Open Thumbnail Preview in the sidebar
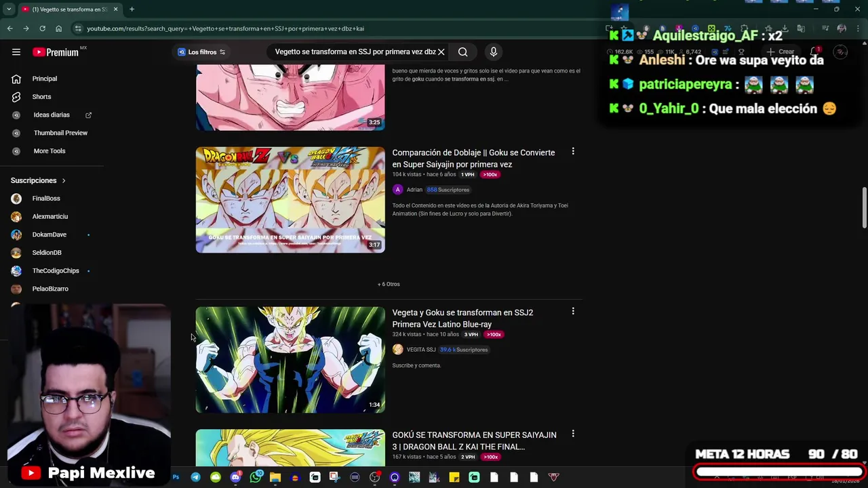The width and height of the screenshot is (868, 488). pos(60,133)
